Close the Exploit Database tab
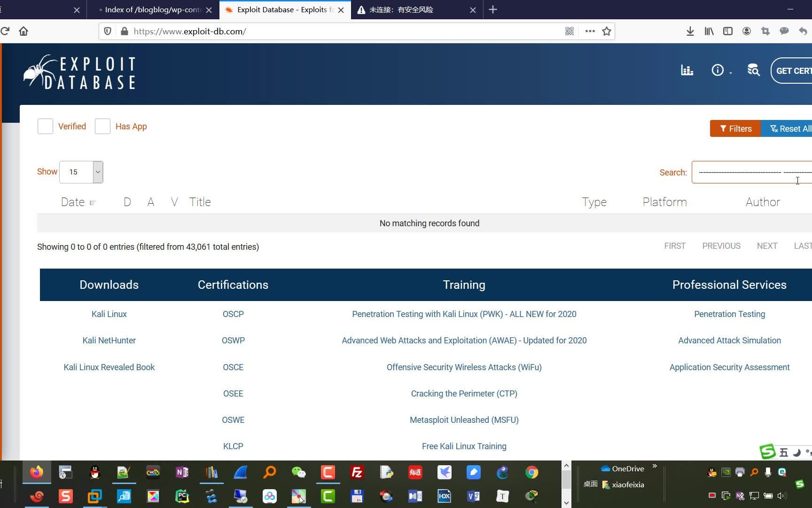 341,10
